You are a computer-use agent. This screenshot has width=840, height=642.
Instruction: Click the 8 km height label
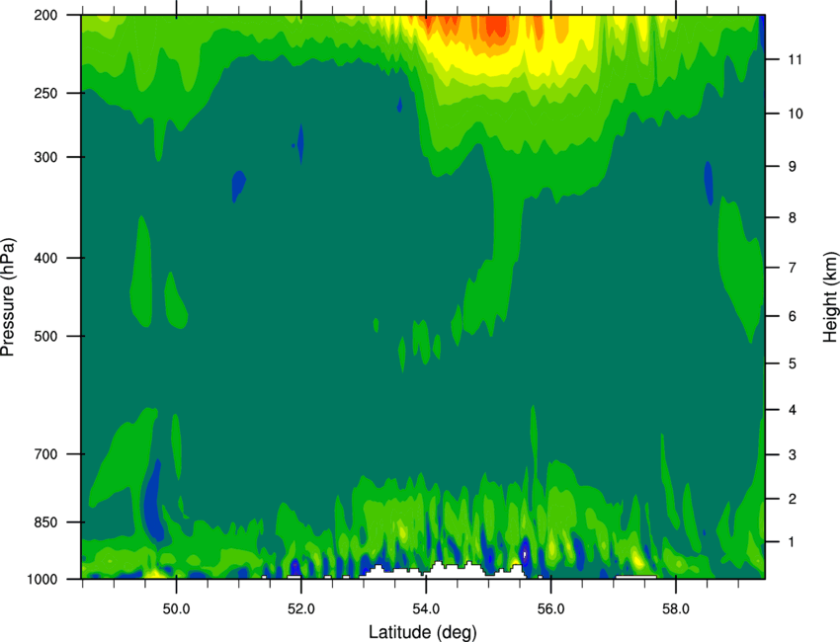pyautogui.click(x=793, y=217)
